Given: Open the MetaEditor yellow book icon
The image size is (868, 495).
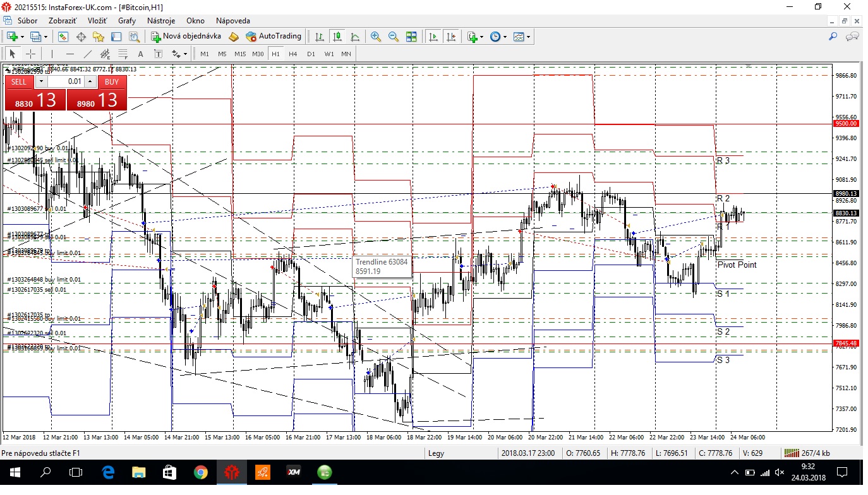Looking at the screenshot, I should pos(234,37).
